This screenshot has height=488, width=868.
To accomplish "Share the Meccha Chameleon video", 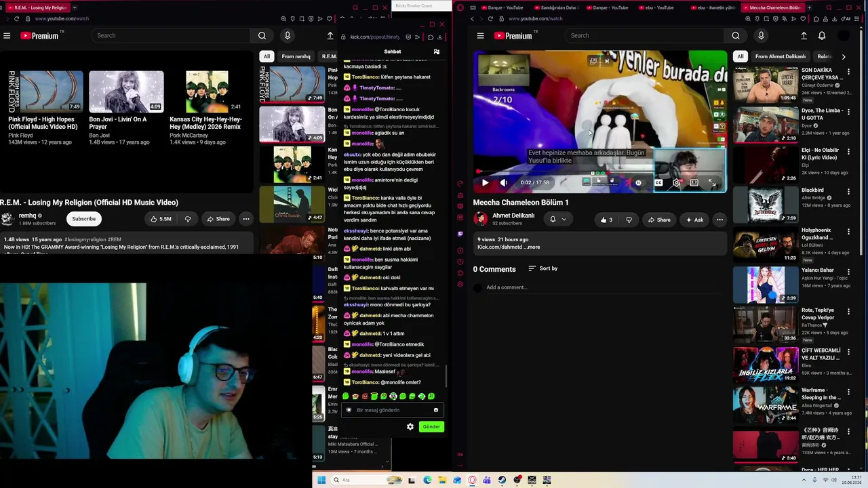I will point(659,220).
